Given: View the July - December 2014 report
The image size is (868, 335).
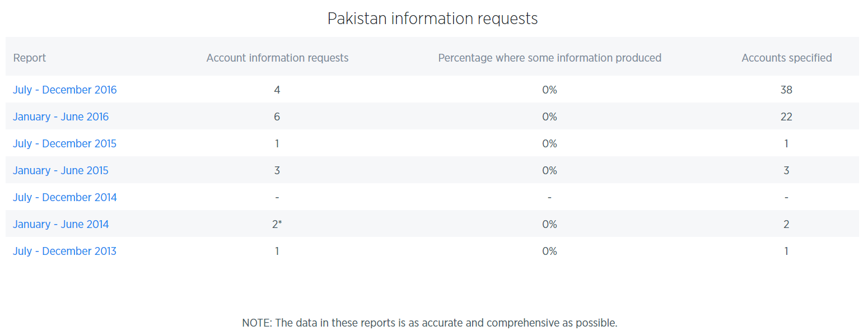Looking at the screenshot, I should click(65, 197).
